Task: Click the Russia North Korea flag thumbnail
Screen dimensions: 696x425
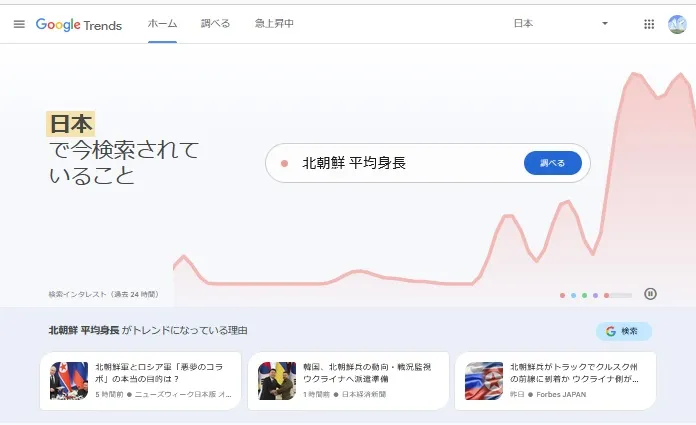Action: 484,381
